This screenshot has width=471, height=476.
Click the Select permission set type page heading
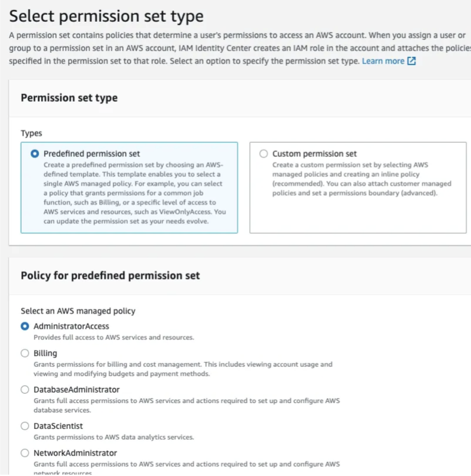(x=107, y=16)
